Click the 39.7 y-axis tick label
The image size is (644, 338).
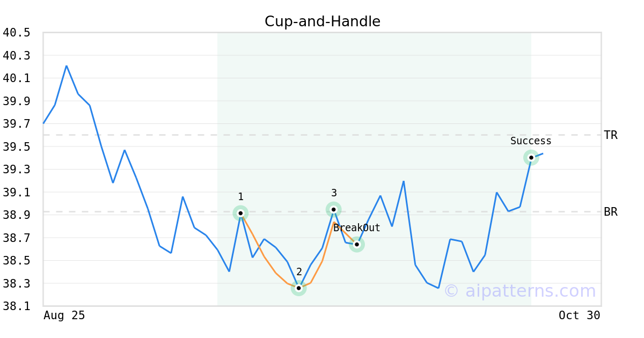click(16, 124)
